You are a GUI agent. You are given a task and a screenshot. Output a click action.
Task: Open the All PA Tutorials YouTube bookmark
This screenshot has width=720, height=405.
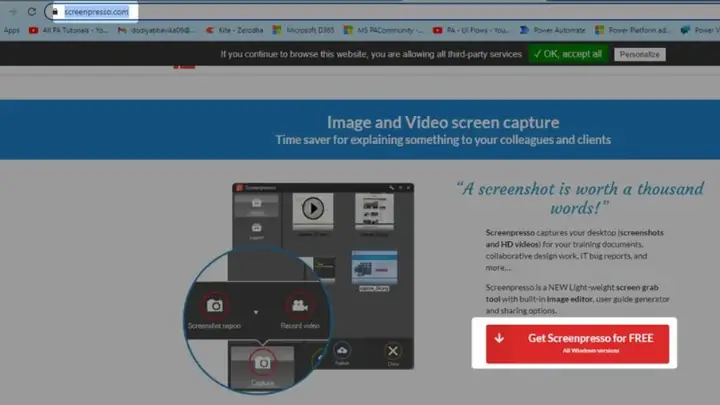68,30
